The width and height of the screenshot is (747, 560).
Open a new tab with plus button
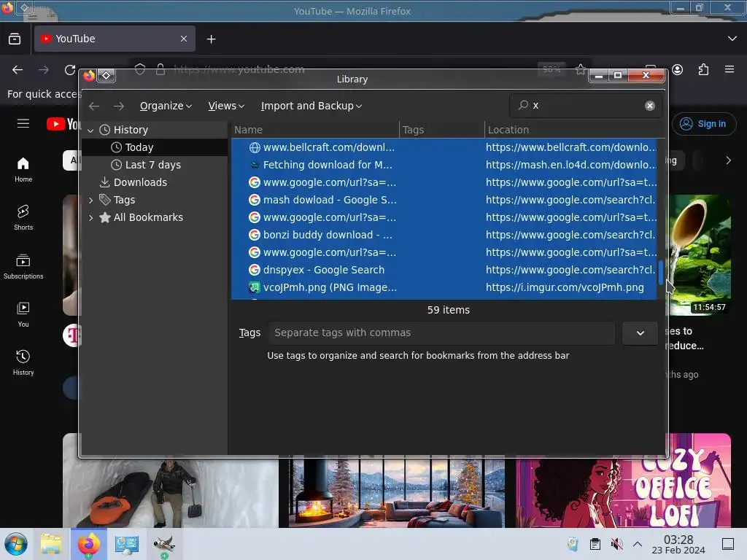pyautogui.click(x=211, y=39)
